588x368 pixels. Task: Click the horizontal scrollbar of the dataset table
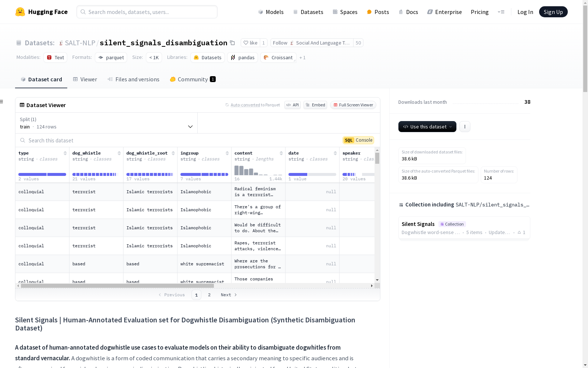pyautogui.click(x=118, y=286)
